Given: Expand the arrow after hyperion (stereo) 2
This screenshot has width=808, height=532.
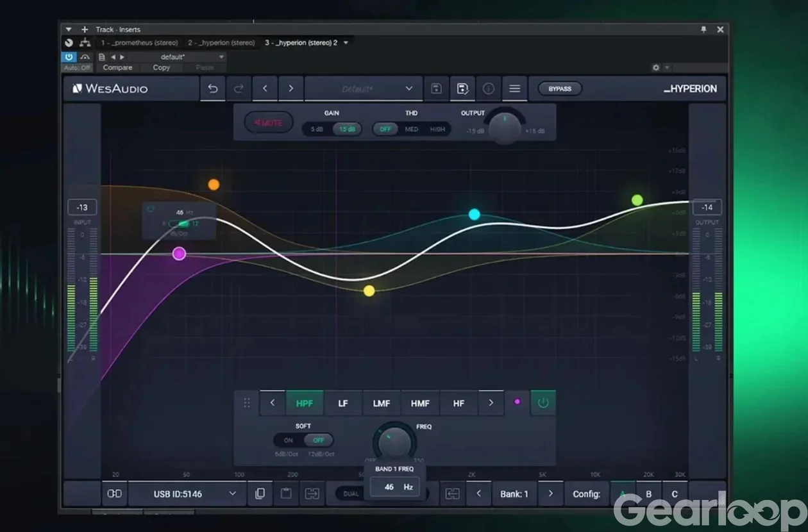Looking at the screenshot, I should (346, 43).
